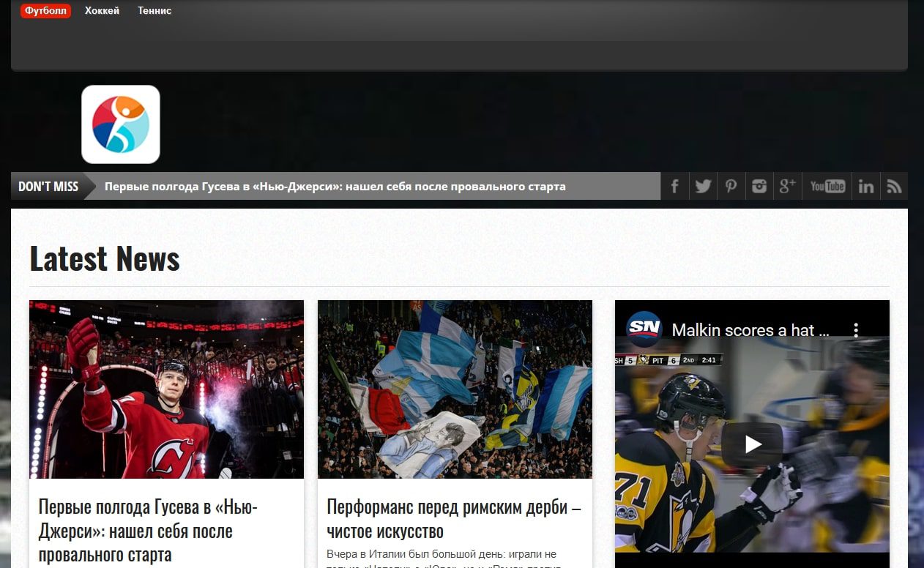Open video options three-dot menu
924x568 pixels.
point(856,330)
